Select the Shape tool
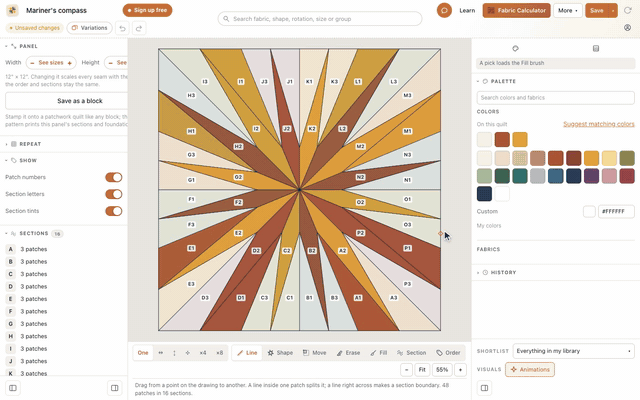Screen dimensions: 640x400 point(280,353)
